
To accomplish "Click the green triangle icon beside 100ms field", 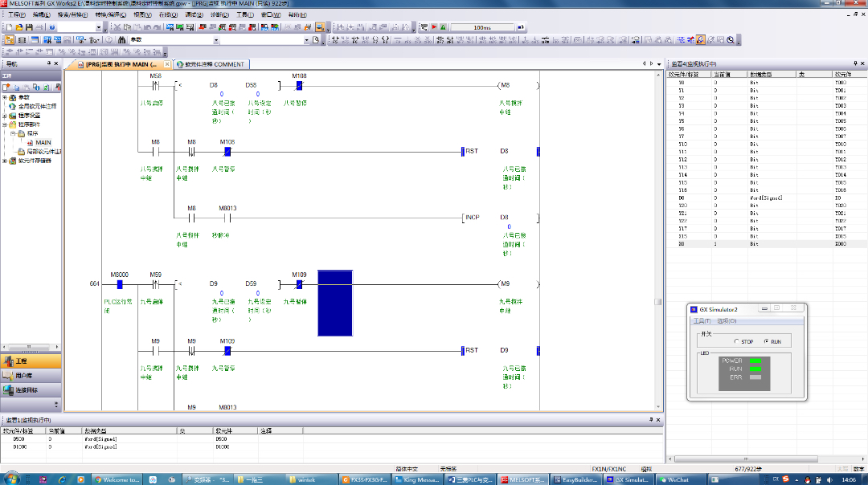I will click(444, 27).
